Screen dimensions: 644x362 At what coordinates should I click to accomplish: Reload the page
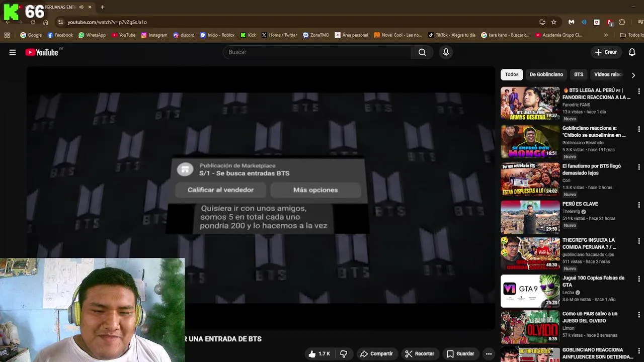point(33,22)
